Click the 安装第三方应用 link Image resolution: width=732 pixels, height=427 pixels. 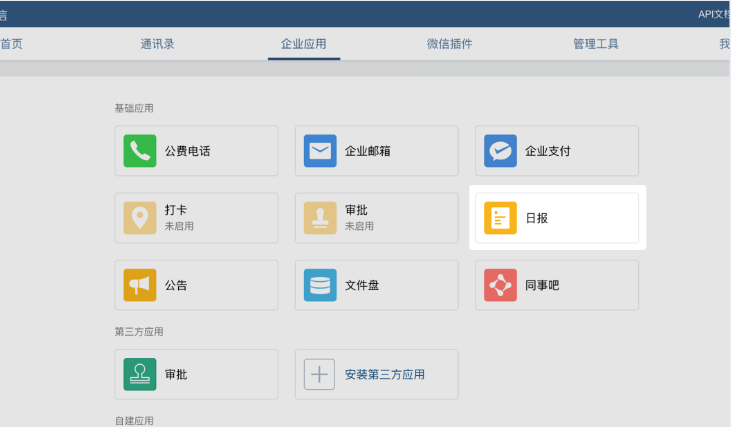(x=385, y=375)
